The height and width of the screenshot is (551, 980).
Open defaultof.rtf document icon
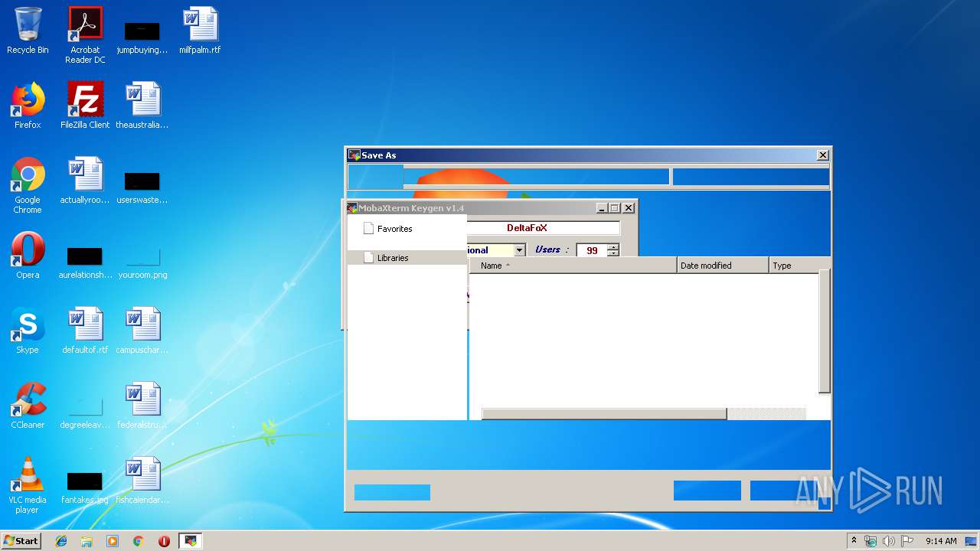(85, 331)
